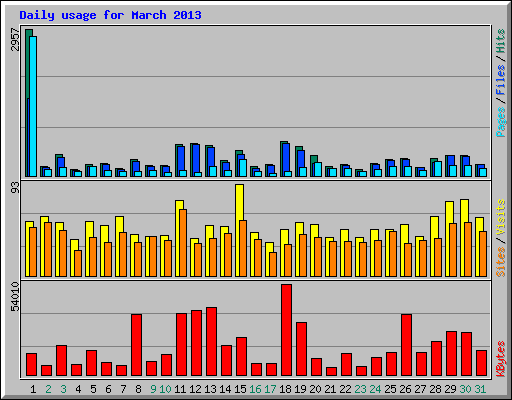Click the day 11 axis label
Viewport: 512px width, 400px height.
click(180, 389)
